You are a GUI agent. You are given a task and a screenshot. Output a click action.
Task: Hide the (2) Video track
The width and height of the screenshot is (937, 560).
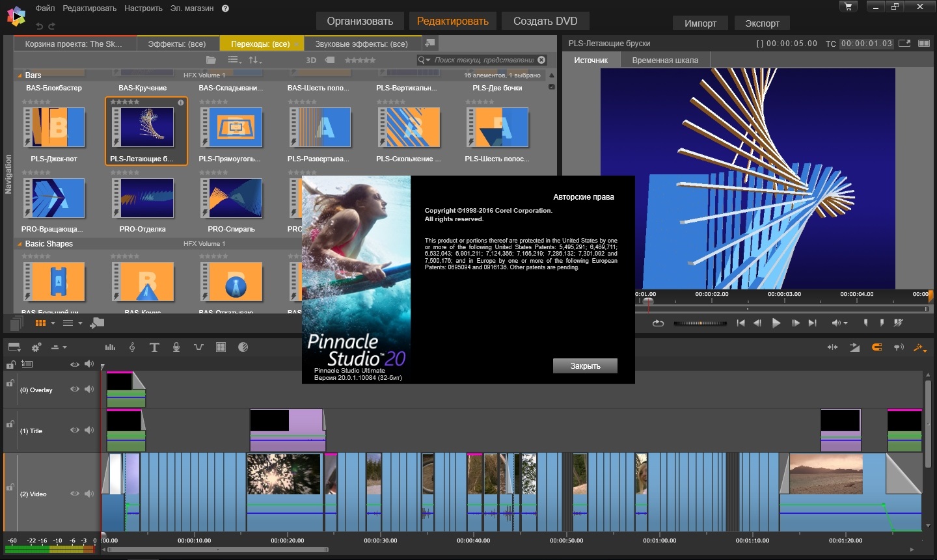click(x=75, y=494)
